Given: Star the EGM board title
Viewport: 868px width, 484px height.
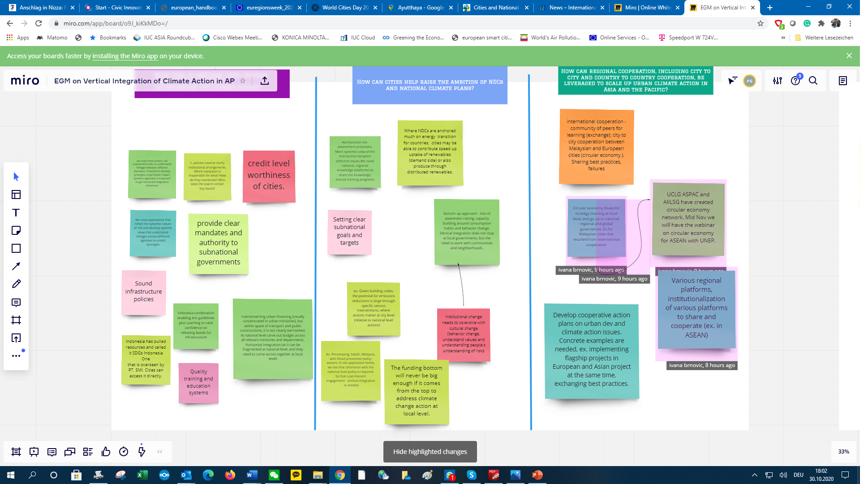Looking at the screenshot, I should point(243,81).
